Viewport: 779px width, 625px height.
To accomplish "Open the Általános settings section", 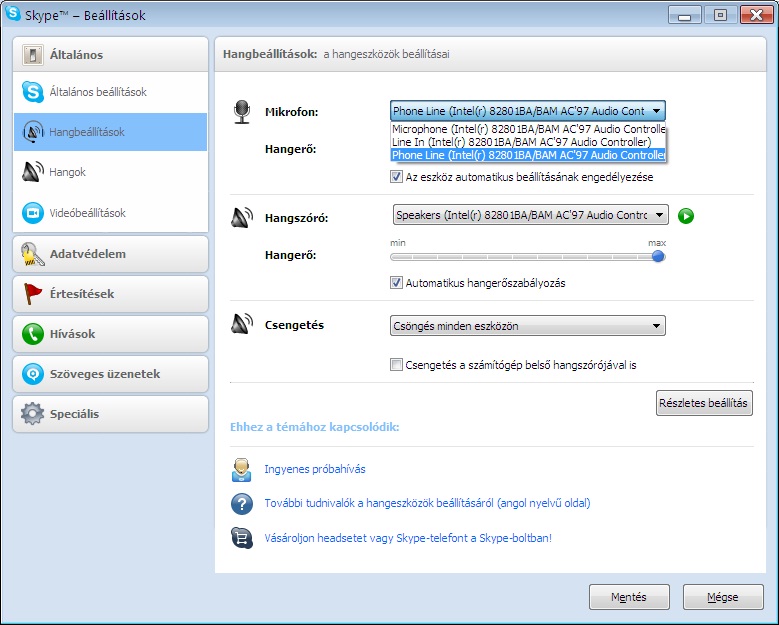I will click(110, 55).
